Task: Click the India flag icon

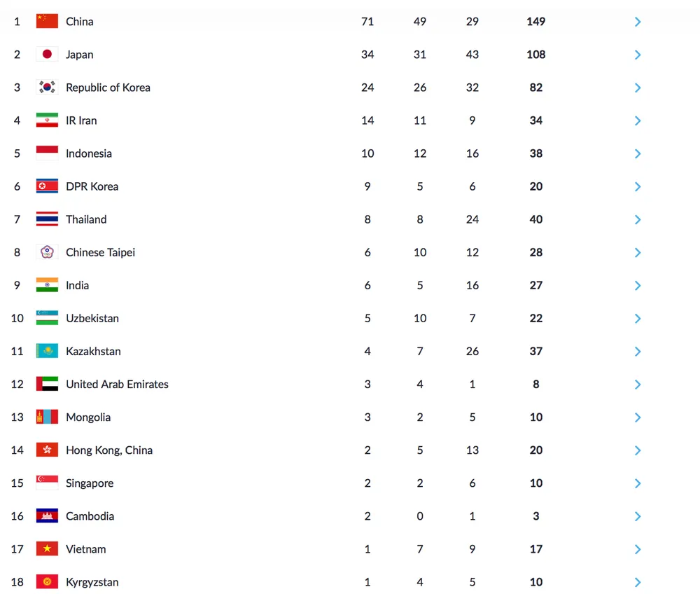Action: [x=47, y=285]
